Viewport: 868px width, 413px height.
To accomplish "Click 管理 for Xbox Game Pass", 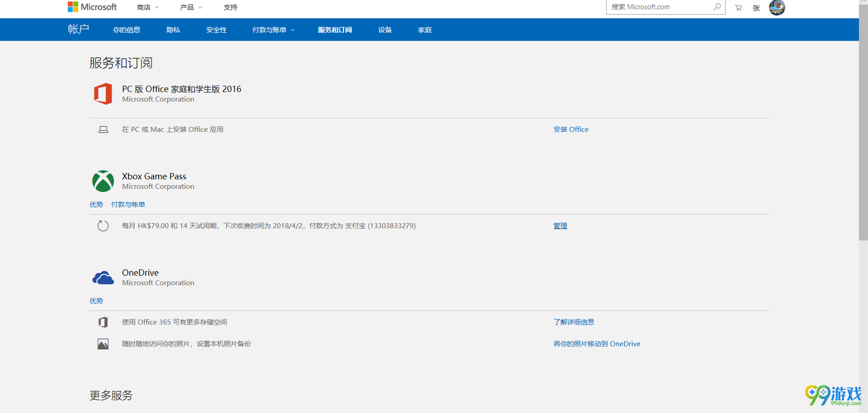I will 560,226.
